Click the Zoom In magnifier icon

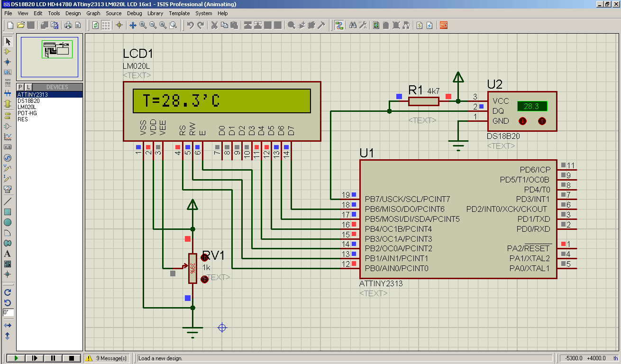coord(143,25)
